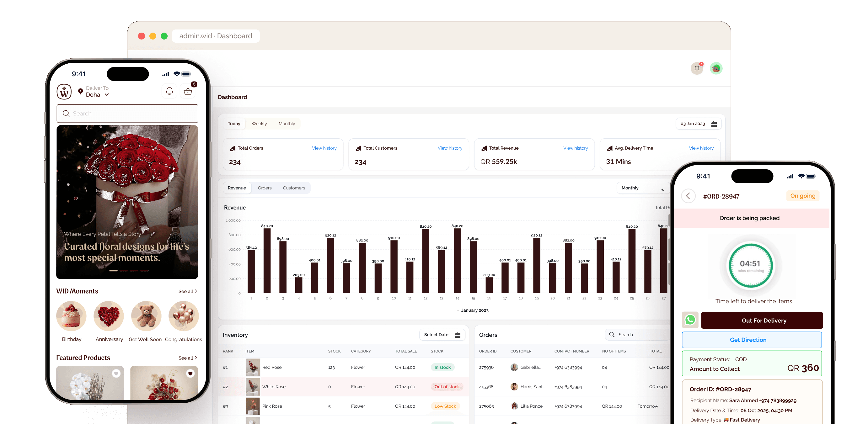Click View history on Total Revenue
Screen dimensions: 868x424
(x=576, y=148)
